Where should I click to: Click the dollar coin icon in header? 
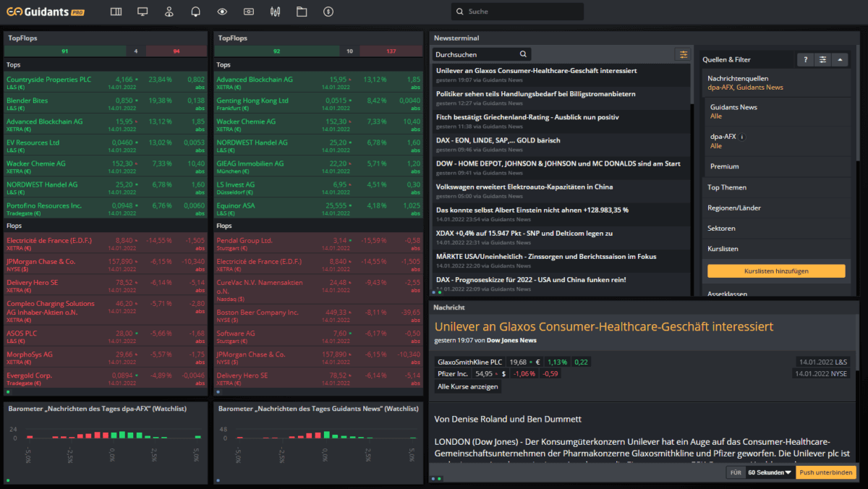pyautogui.click(x=328, y=12)
